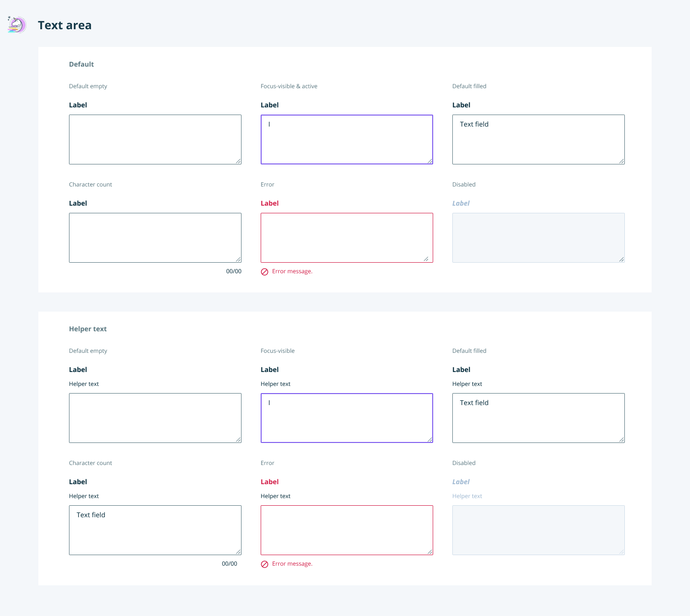Screen dimensions: 690x616
Task: Click resize handle of Default section's Disabled textarea
Action: [621, 259]
